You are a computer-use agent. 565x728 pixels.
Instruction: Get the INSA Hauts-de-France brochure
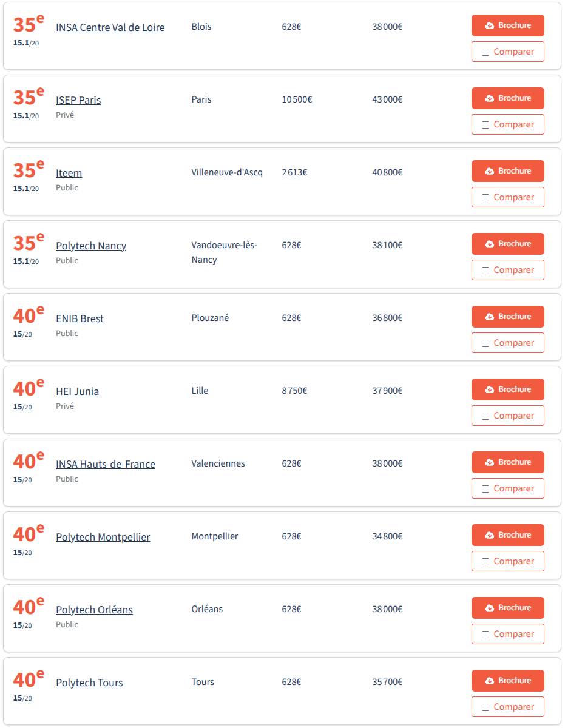(x=507, y=462)
